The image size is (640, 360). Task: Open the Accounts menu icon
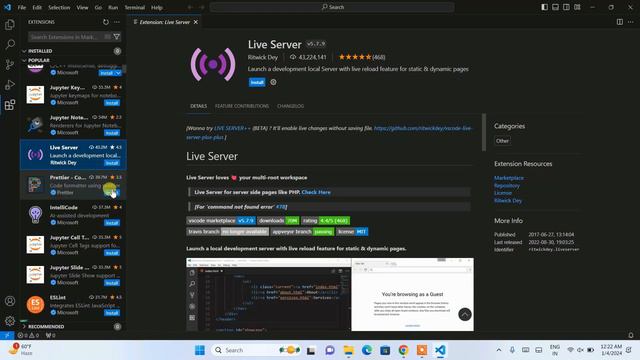pyautogui.click(x=10, y=301)
